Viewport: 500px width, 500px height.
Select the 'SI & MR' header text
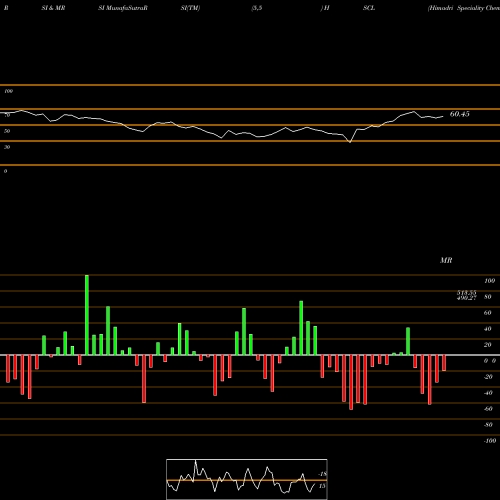pos(53,8)
